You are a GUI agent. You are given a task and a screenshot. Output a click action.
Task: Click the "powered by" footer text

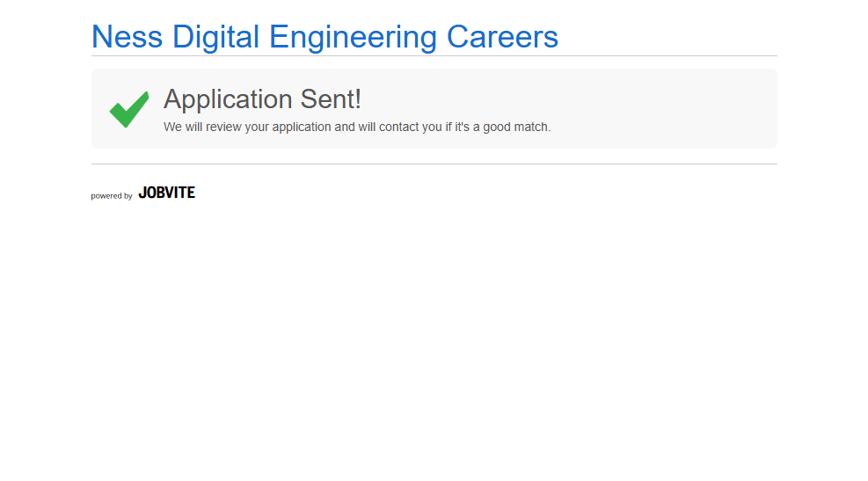[x=112, y=196]
